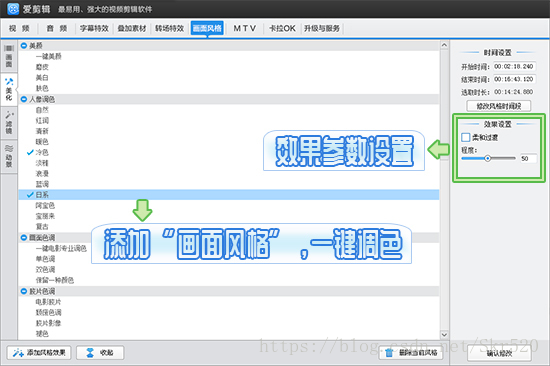
Task: Open the 动景 side tab
Action: (x=9, y=156)
